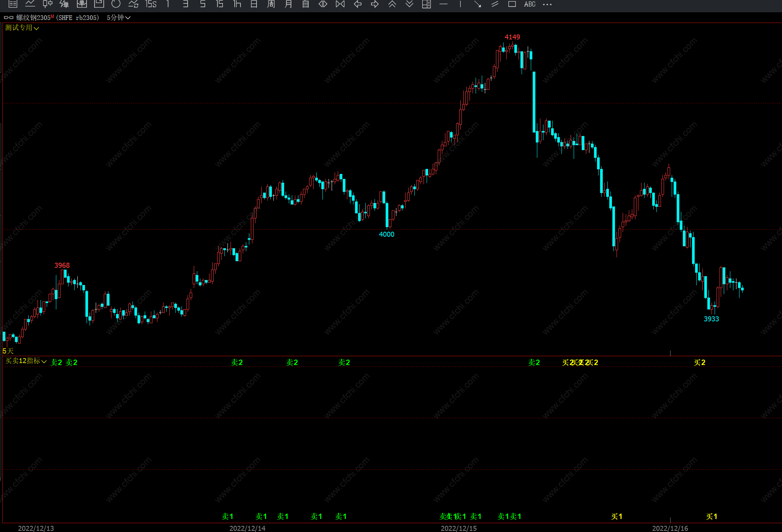Screen dimensions: 782x532
Task: Click the circular refresh icon
Action: point(116,4)
